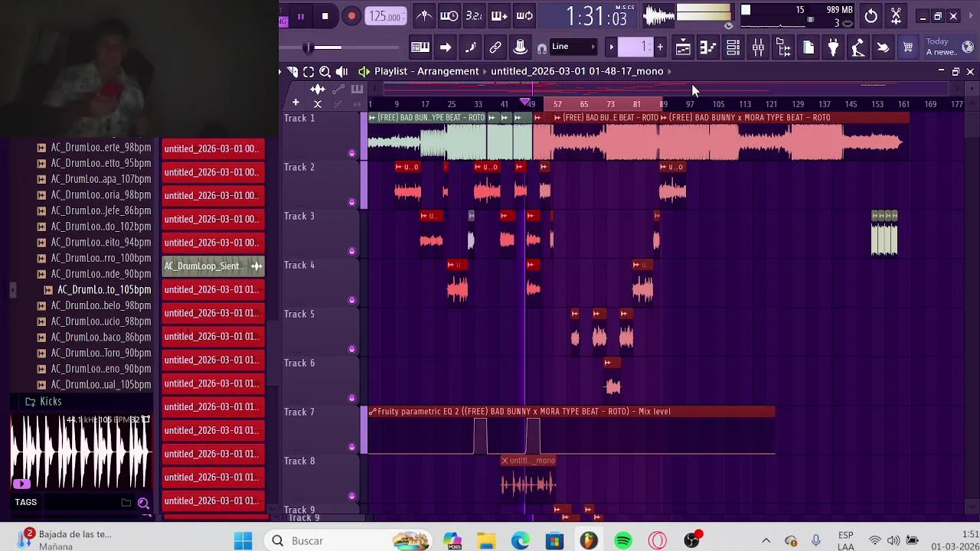Click the globe online content icon
The width and height of the screenshot is (980, 551).
click(968, 47)
